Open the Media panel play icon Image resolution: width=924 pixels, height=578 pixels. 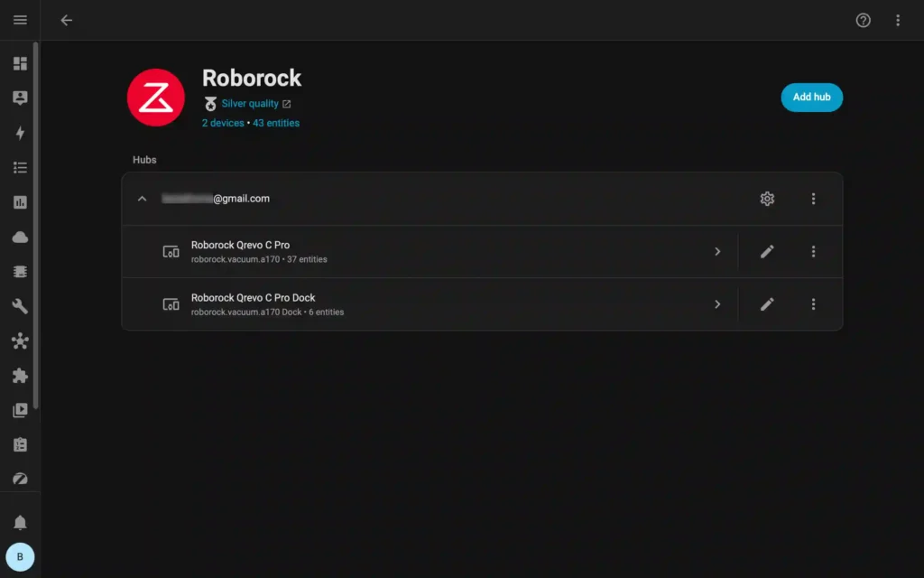(x=20, y=410)
